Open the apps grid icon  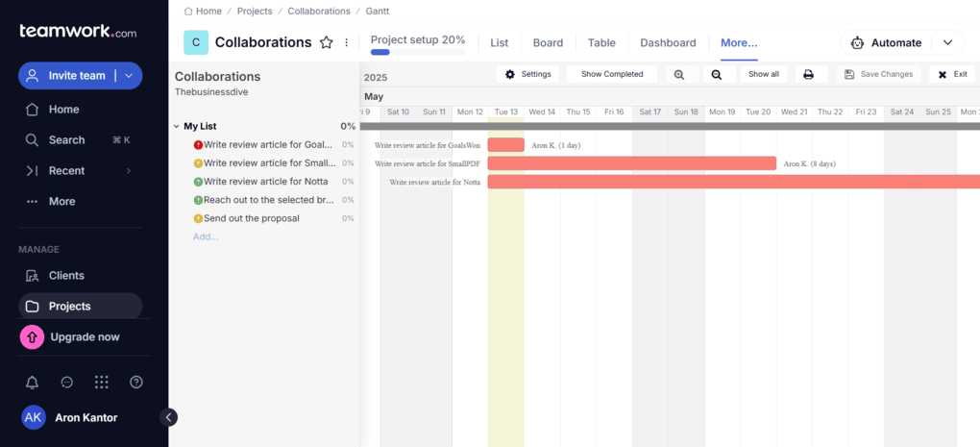[101, 382]
